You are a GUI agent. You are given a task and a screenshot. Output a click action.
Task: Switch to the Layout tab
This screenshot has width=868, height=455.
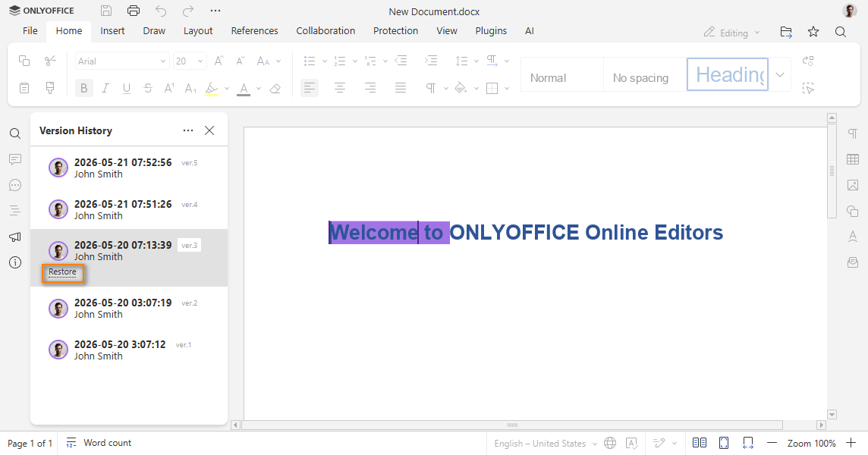[198, 31]
